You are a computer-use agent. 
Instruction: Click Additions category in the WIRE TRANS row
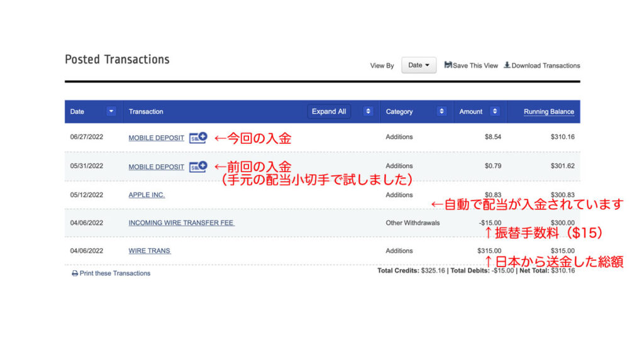(399, 251)
